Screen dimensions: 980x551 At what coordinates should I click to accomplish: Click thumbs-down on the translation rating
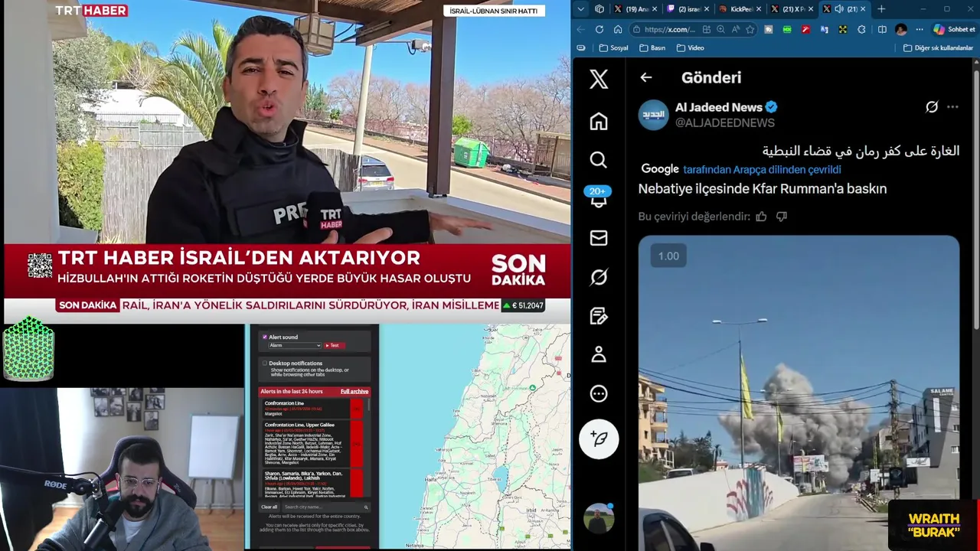click(x=782, y=217)
